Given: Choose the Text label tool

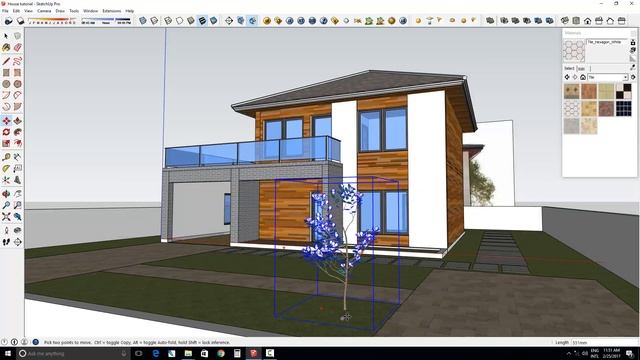Looking at the screenshot, I should (x=18, y=169).
